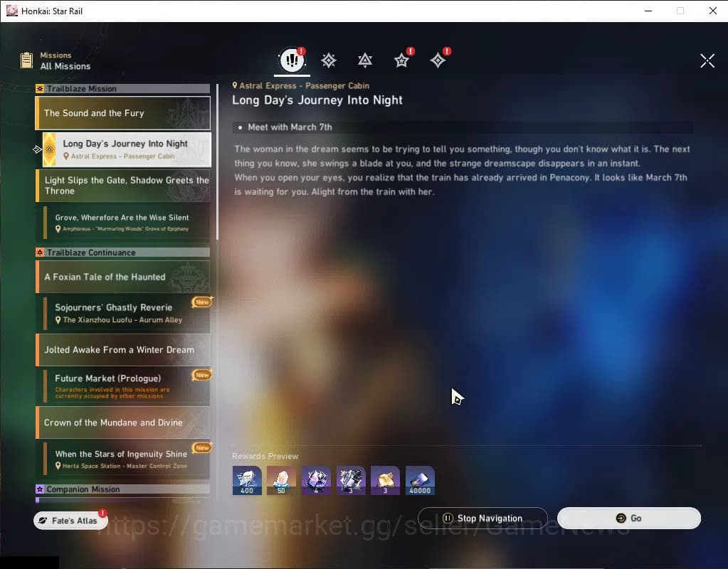Click the tracking marker beside Long Day's Journey
The width and height of the screenshot is (728, 569).
(x=37, y=149)
